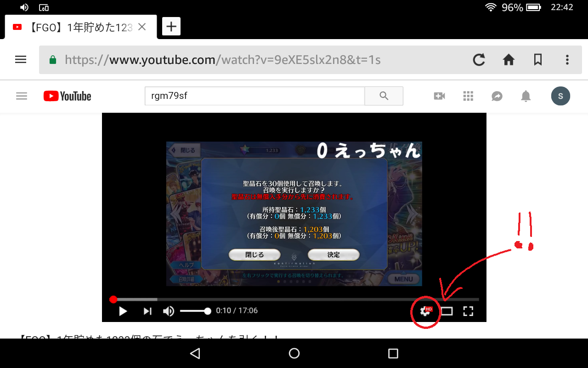This screenshot has width=588, height=368.
Task: Open video quality settings gear
Action: (425, 311)
